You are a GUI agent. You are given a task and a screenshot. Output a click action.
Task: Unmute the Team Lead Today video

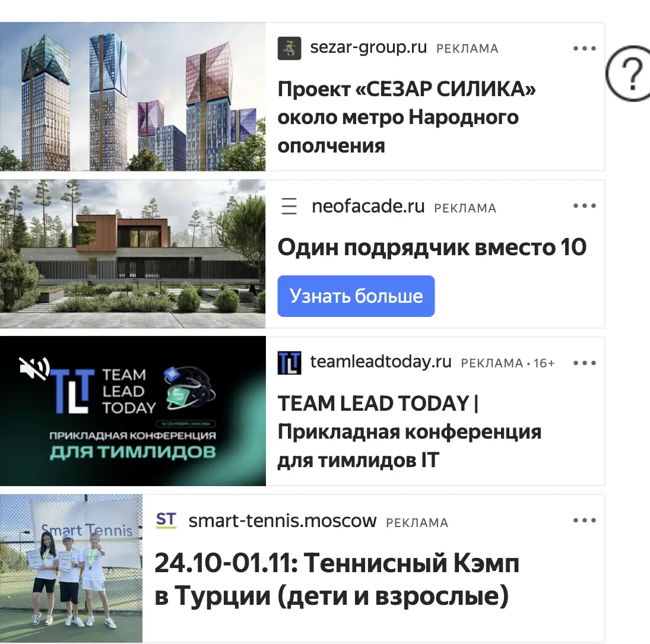(x=34, y=368)
